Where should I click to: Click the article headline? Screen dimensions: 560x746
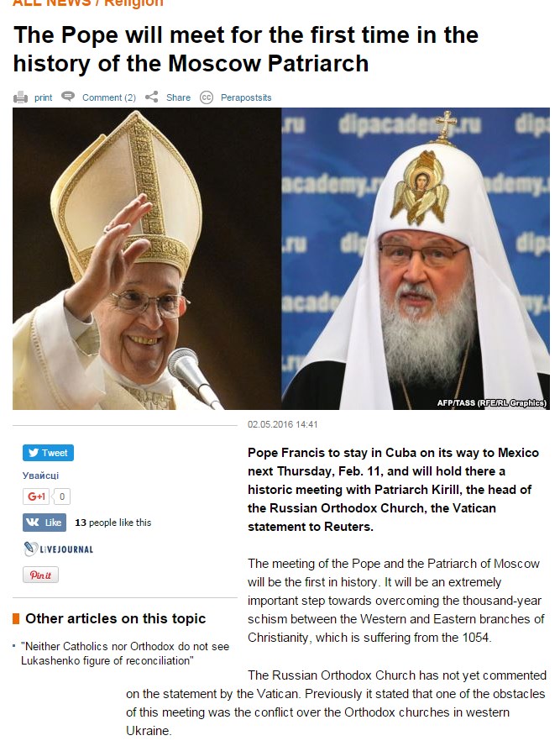point(246,49)
